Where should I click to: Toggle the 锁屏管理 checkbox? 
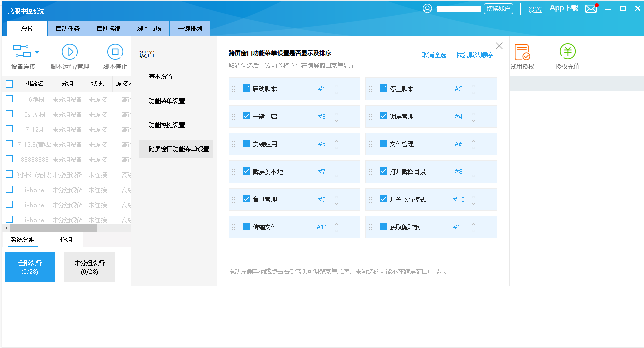click(383, 116)
